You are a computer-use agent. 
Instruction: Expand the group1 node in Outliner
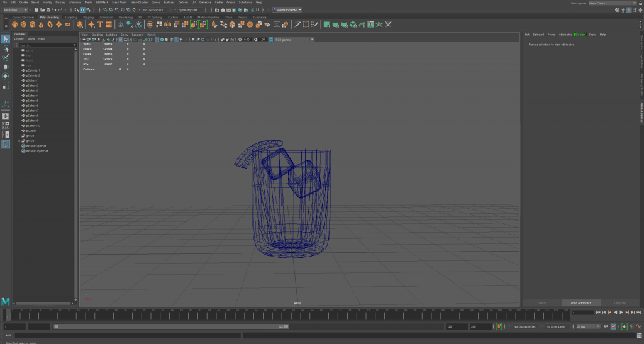pos(19,140)
